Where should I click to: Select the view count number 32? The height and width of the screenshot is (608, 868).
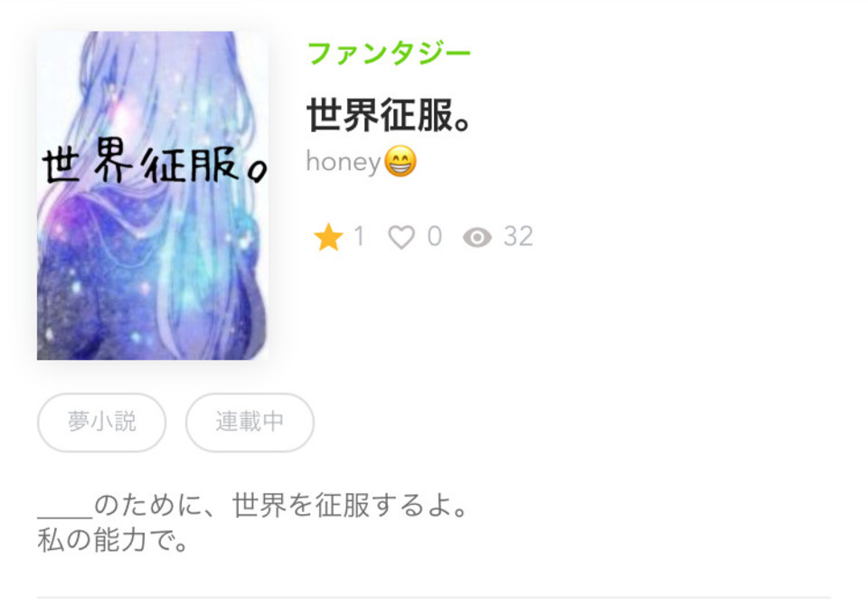tap(518, 236)
